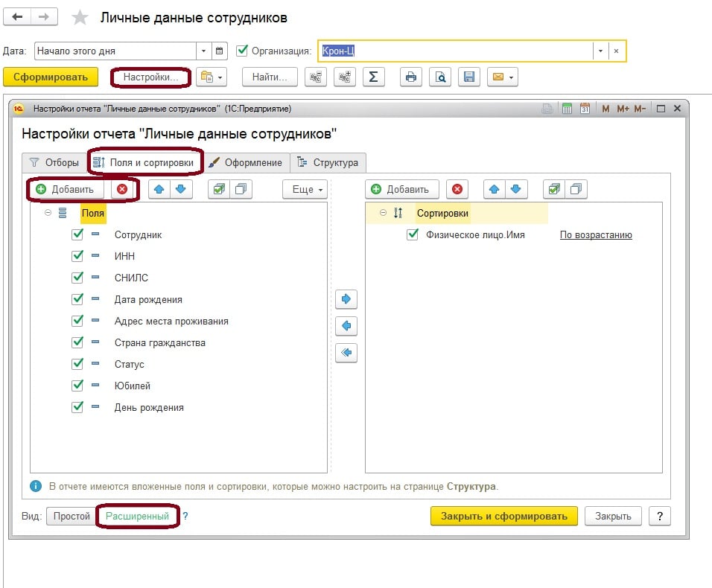Uncheck the Страна гражданства field
The height and width of the screenshot is (588, 712).
click(77, 342)
